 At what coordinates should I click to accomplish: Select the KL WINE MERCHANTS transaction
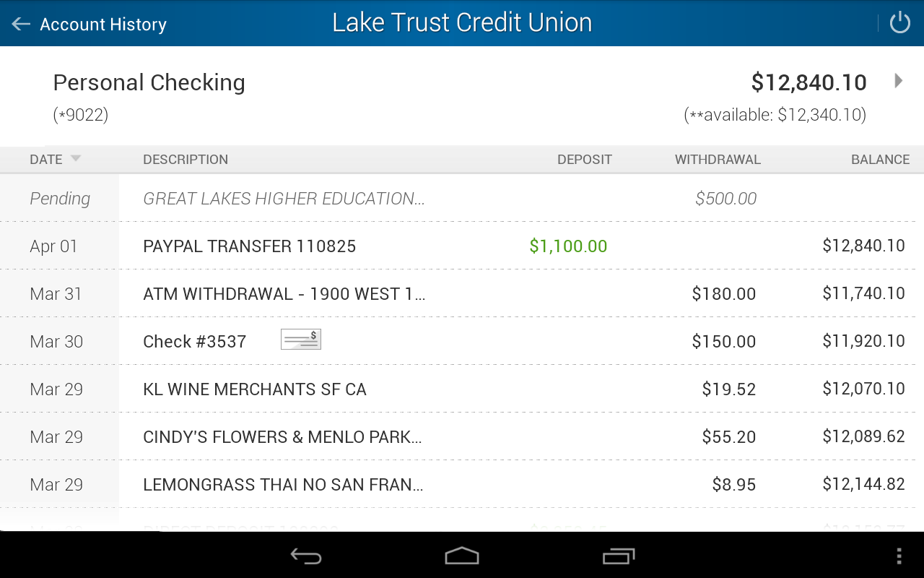(254, 389)
